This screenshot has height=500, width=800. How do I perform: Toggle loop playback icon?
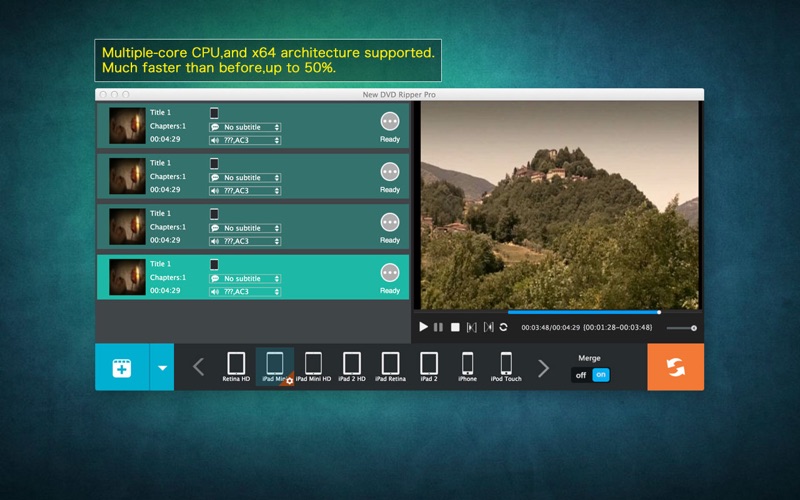click(x=504, y=327)
